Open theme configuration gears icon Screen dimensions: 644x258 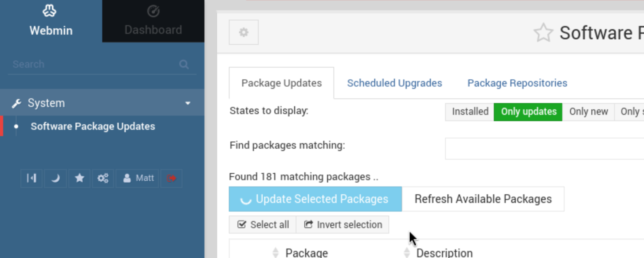(x=103, y=178)
